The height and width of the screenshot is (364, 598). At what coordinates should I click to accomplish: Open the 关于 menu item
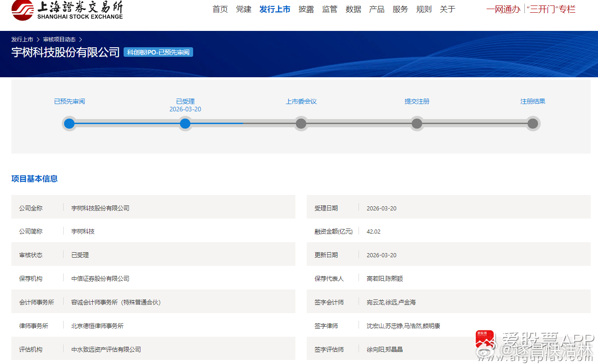pos(448,9)
